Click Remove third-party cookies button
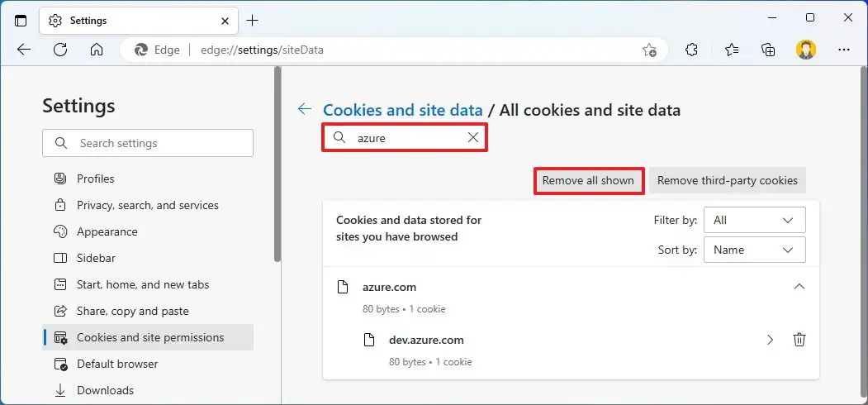Screen dimensions: 868x405 728,181
